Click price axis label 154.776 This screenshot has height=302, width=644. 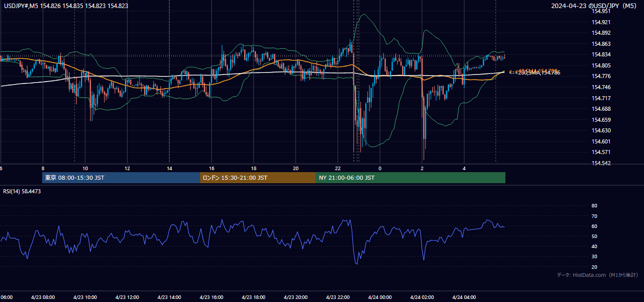tap(602, 76)
